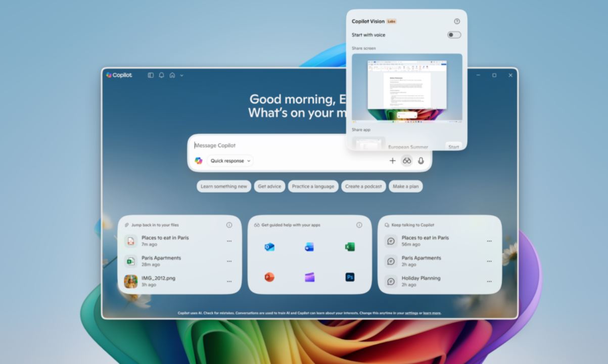This screenshot has height=364, width=608.
Task: Choose the Practice a language suggestion
Action: click(313, 186)
